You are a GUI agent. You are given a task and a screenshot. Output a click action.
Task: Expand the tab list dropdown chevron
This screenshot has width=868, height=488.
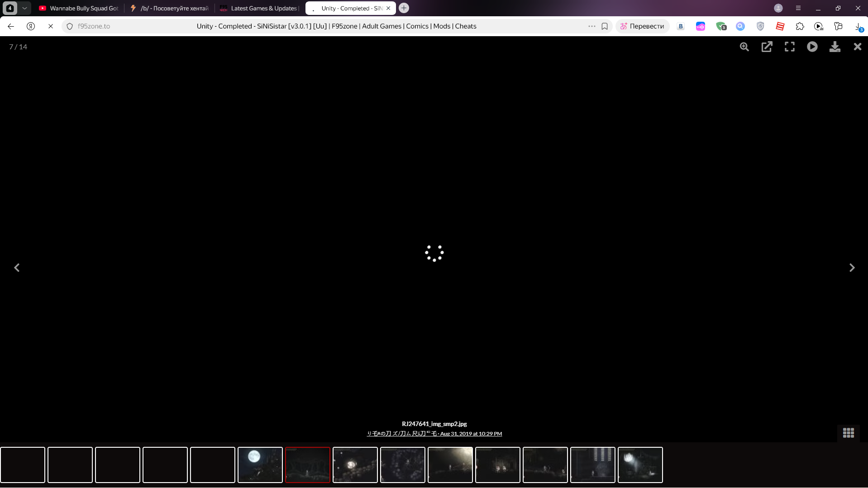tap(24, 8)
